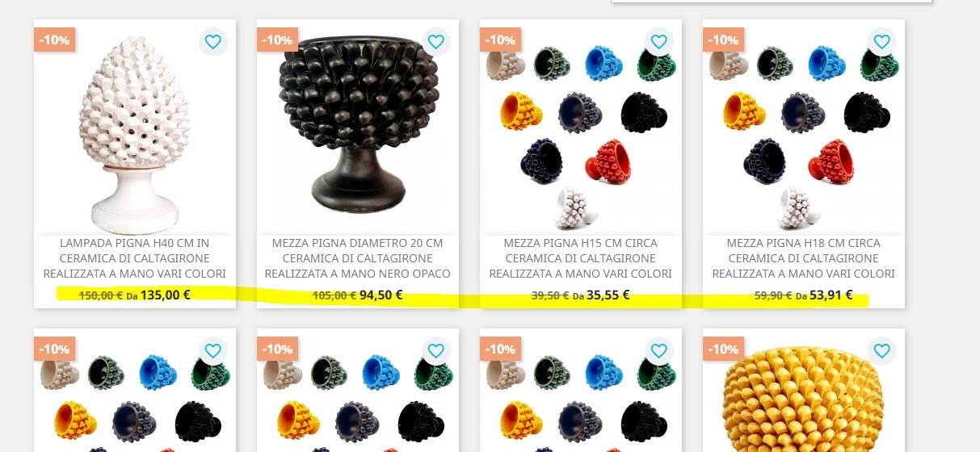980x452 pixels.
Task: Click heart icon on Mezza Pigna H15
Action: [659, 41]
